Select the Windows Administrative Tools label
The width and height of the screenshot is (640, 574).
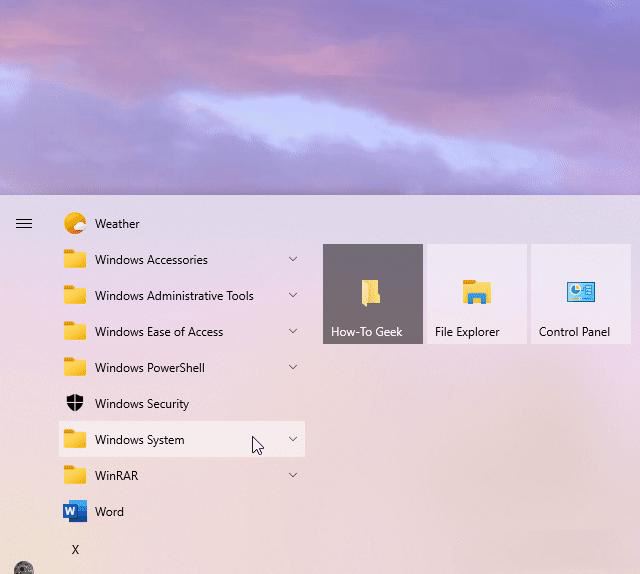tap(174, 296)
